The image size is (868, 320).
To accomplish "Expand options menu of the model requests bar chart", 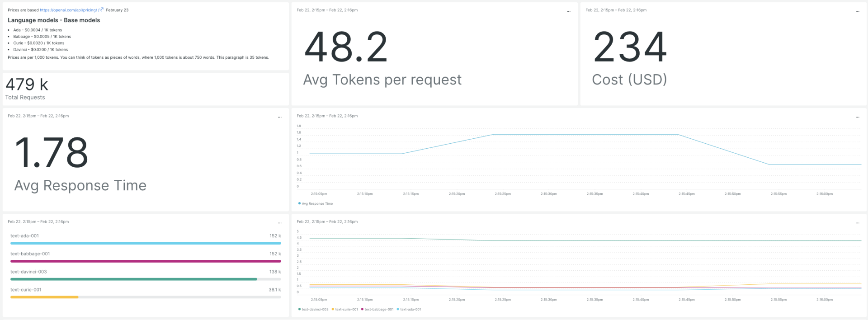I will (x=279, y=222).
